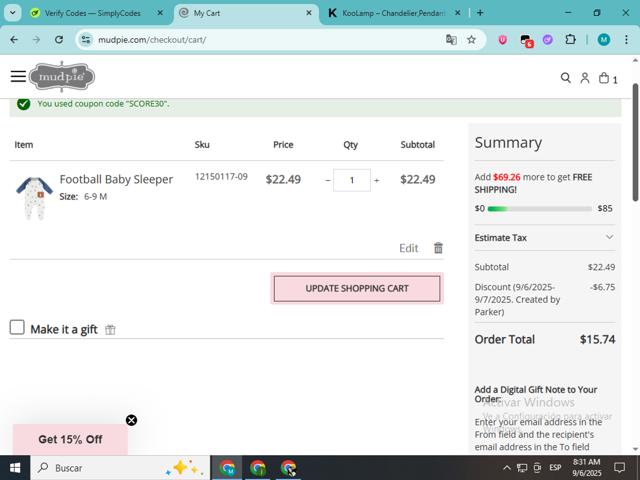Click the free shipping progress bar

[x=539, y=209]
